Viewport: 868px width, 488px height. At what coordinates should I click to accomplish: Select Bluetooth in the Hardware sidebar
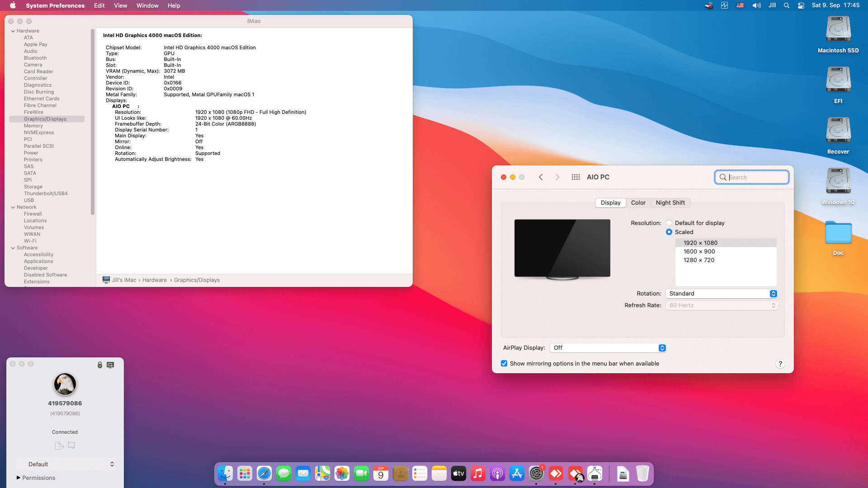[35, 58]
